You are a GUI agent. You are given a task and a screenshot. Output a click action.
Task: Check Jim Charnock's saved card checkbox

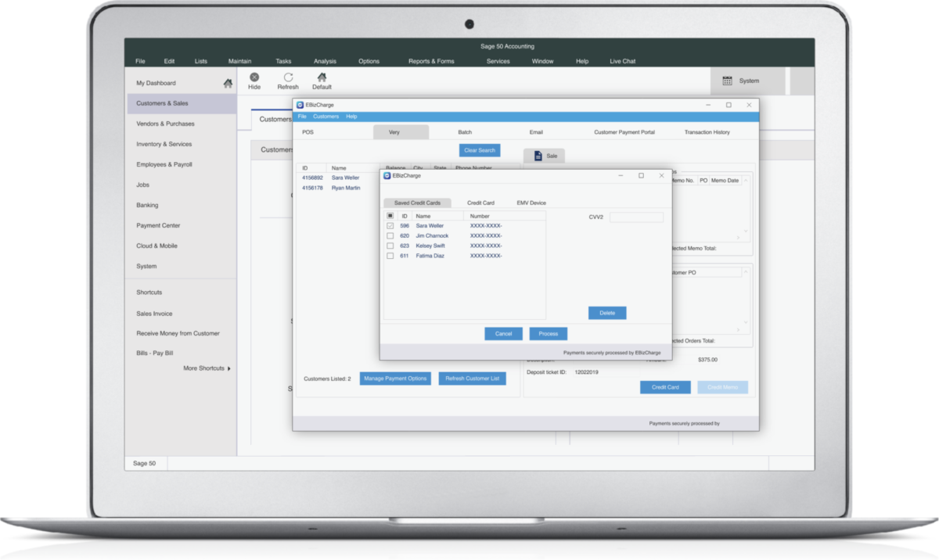[x=389, y=235]
